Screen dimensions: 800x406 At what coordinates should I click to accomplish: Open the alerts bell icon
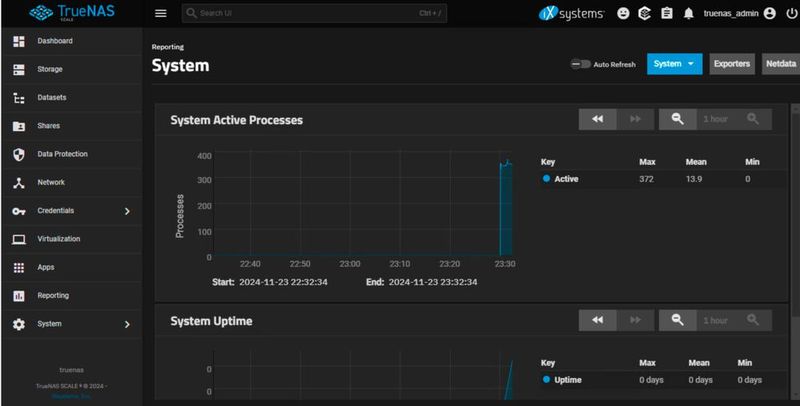pos(688,14)
